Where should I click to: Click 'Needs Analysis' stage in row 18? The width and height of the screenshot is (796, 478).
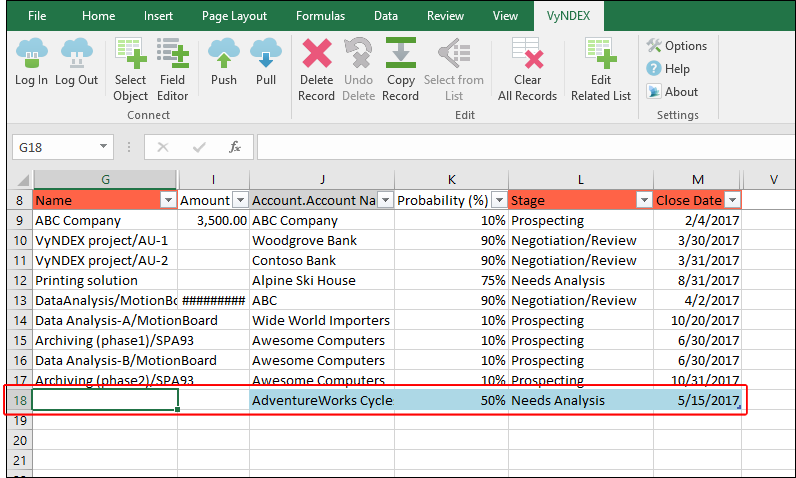(581, 400)
